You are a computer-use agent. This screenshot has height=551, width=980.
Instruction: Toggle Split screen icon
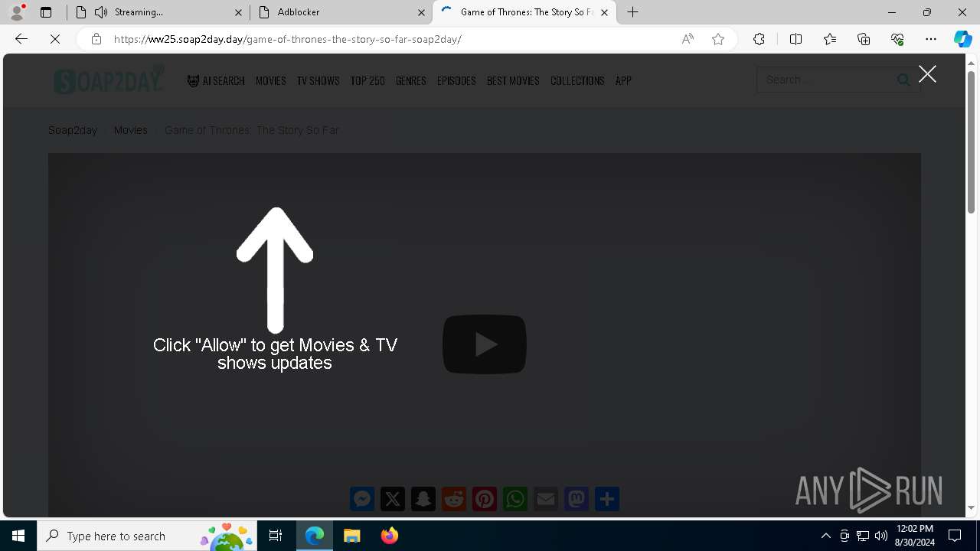pos(795,39)
